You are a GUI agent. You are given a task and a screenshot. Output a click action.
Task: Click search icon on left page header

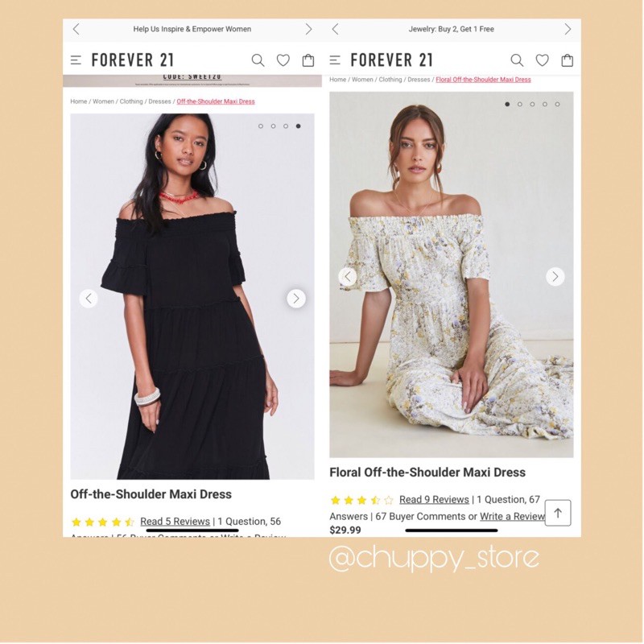(258, 60)
